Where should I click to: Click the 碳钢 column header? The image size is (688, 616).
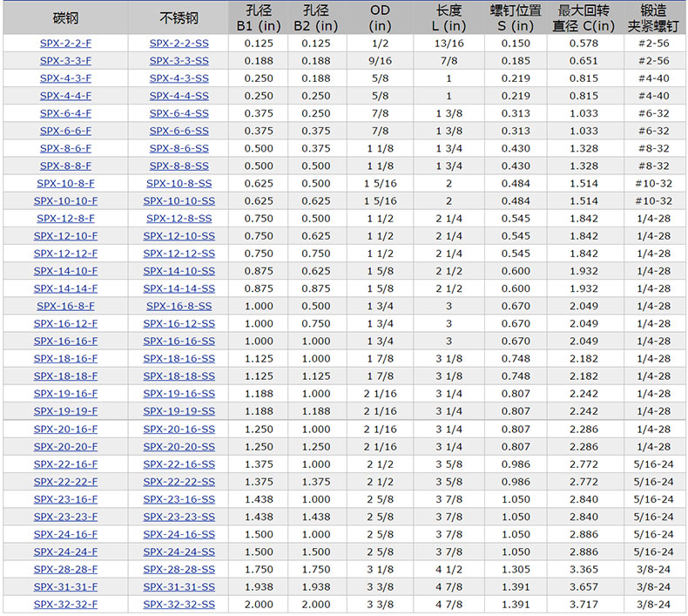[65, 17]
